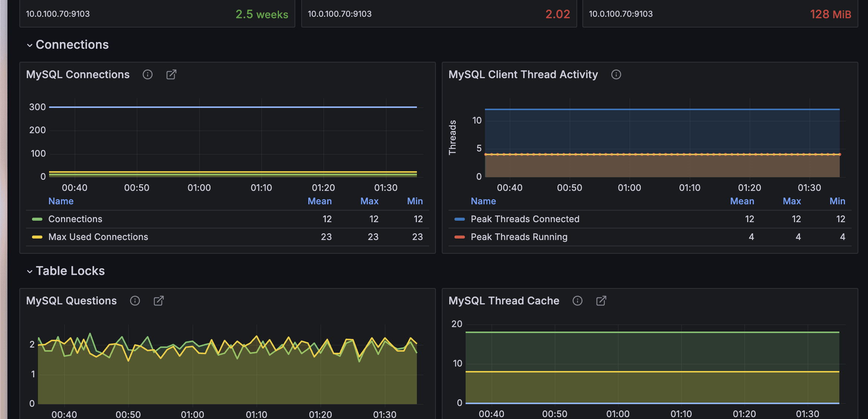The width and height of the screenshot is (868, 419).
Task: Open external link icon on MySQL Connections
Action: point(171,74)
